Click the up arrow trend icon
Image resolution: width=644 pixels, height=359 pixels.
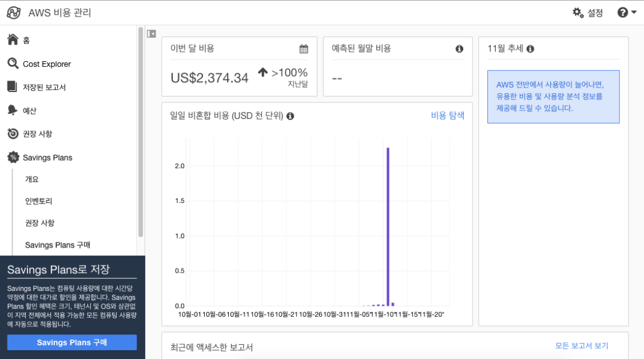point(263,72)
